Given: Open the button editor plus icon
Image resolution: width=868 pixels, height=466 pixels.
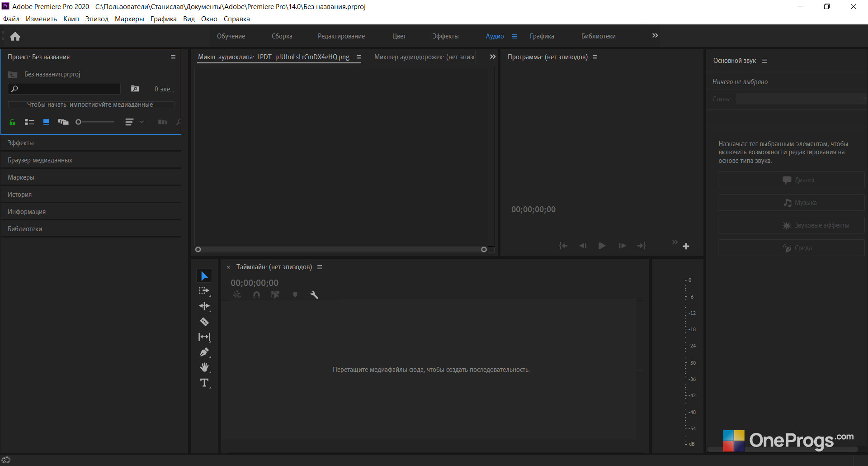Looking at the screenshot, I should tap(686, 246).
